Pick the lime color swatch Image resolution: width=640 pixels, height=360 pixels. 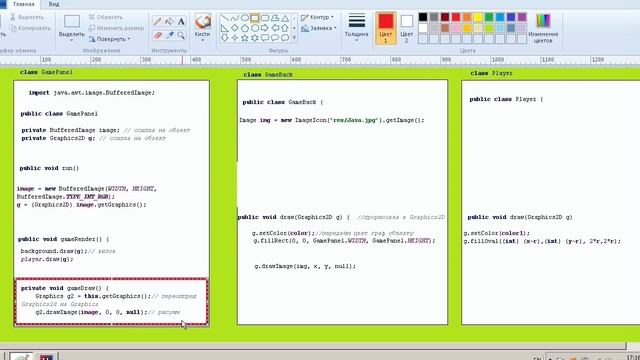click(x=489, y=28)
